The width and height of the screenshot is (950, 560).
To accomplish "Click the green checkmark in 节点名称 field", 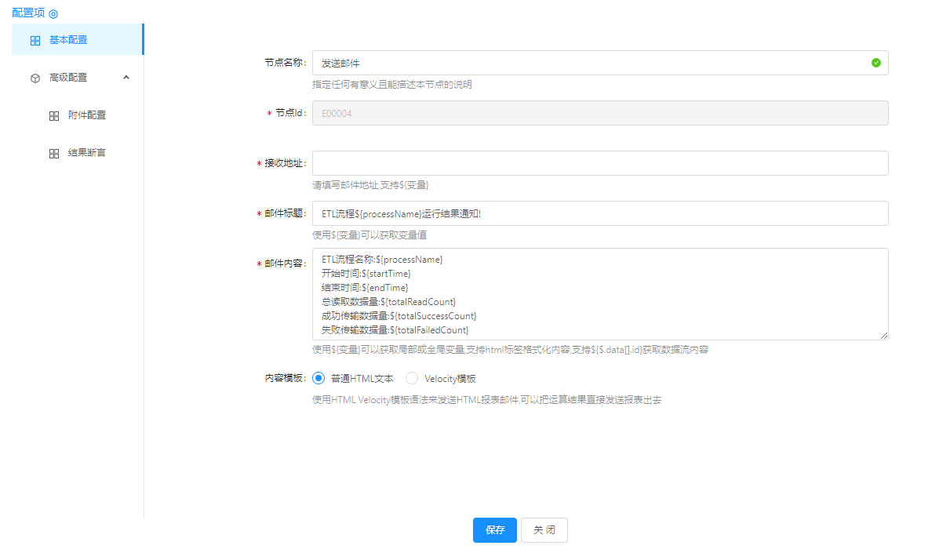I will 875,63.
